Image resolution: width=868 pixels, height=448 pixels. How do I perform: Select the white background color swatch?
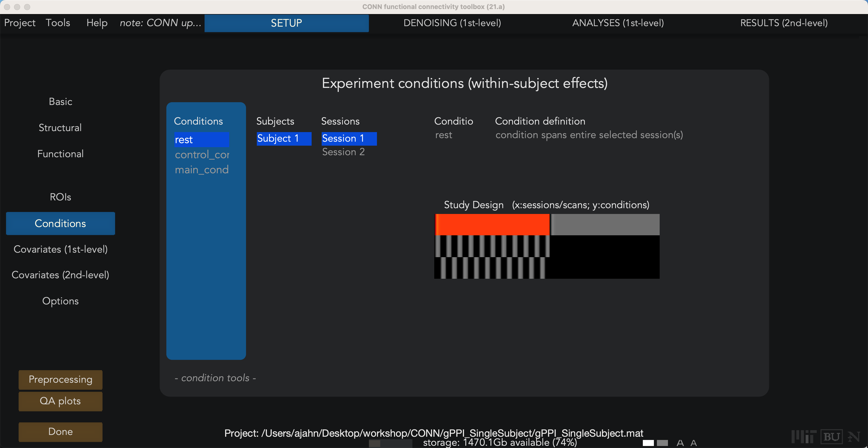[x=648, y=443]
